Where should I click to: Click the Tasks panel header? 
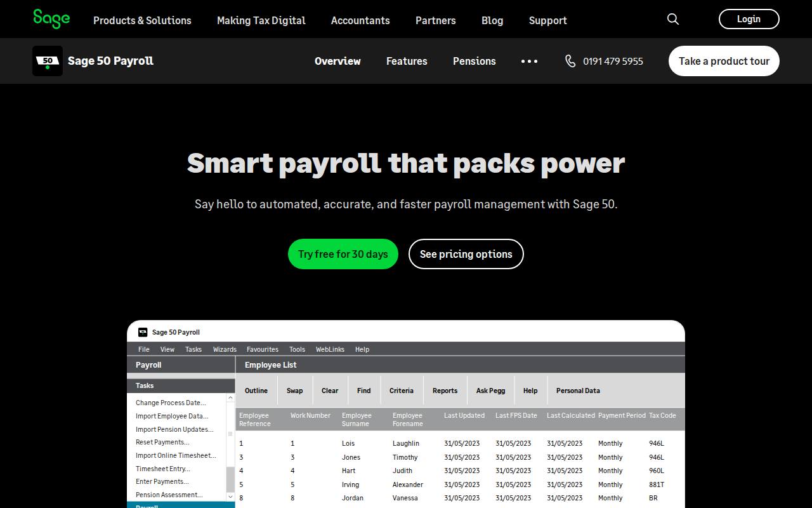[181, 385]
